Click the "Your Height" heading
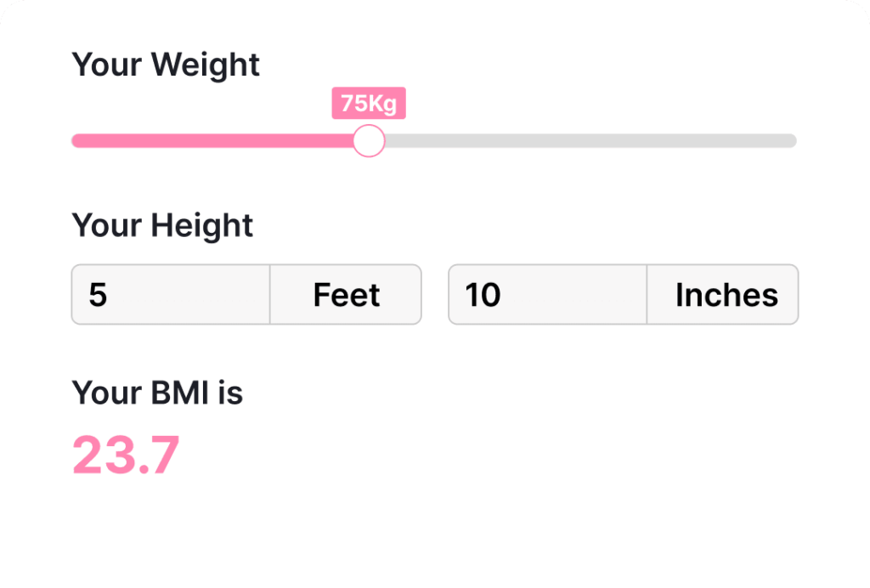This screenshot has width=870, height=588. tap(162, 225)
